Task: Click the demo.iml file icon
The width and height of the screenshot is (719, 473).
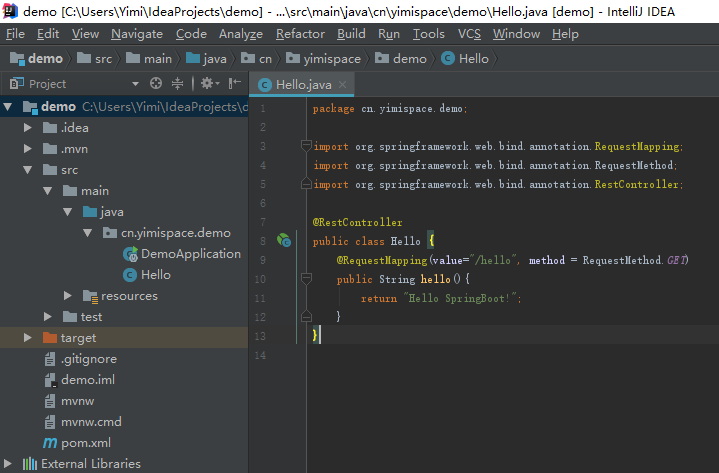Action: (x=50, y=380)
